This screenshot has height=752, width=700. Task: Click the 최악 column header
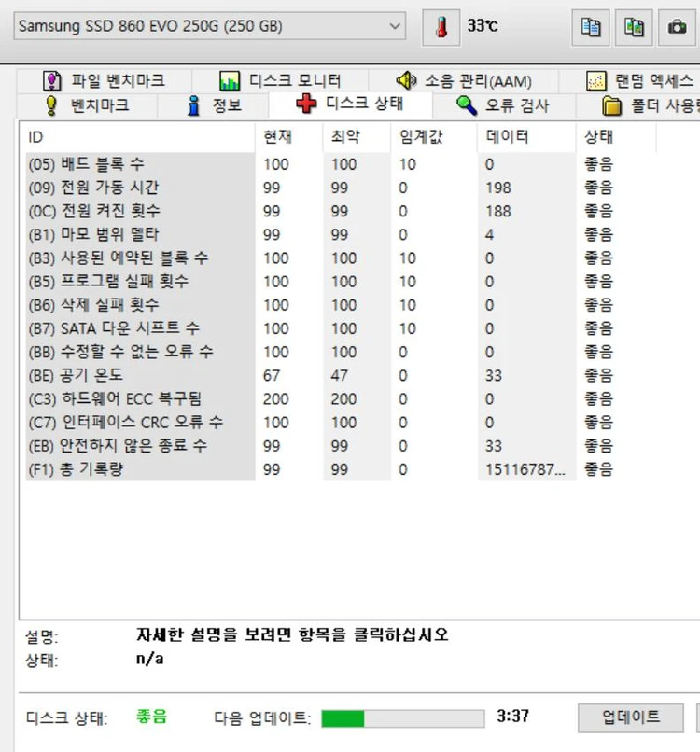pos(357,137)
